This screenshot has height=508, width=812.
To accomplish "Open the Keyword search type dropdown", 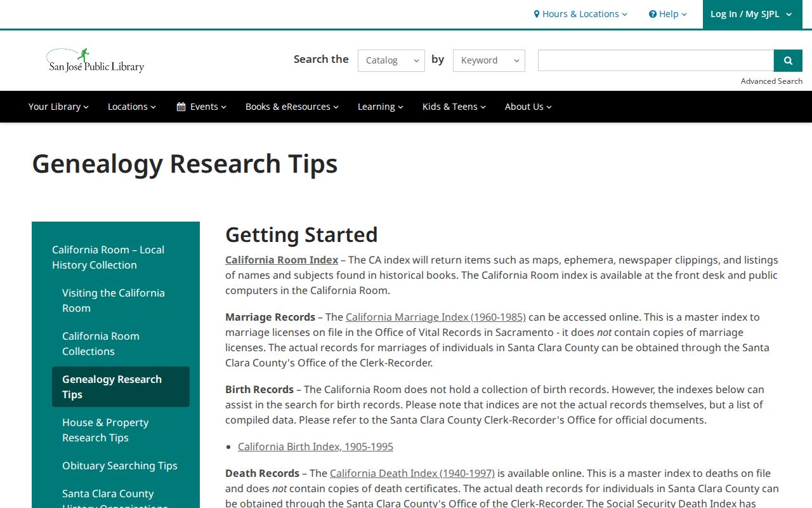I will click(489, 60).
